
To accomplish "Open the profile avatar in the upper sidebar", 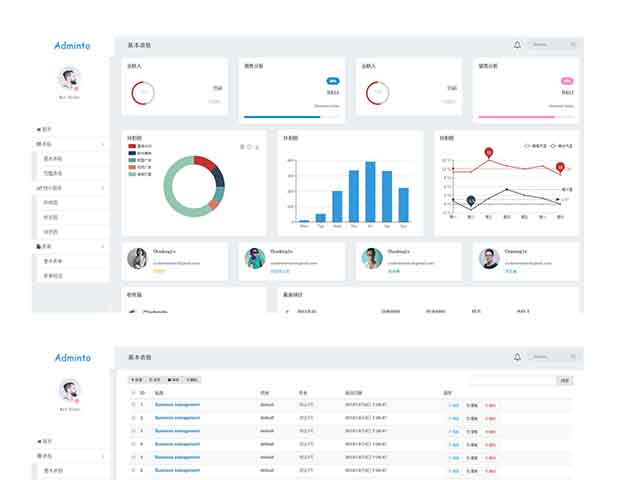I will click(69, 79).
